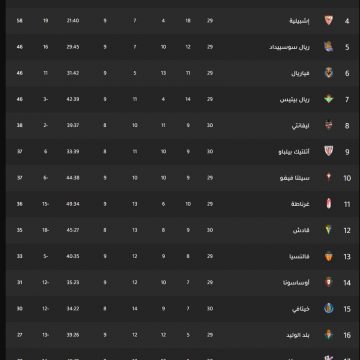Viewport: 360px width, 360px height.
Task: Click the Real Betis green crest
Action: 329,99
